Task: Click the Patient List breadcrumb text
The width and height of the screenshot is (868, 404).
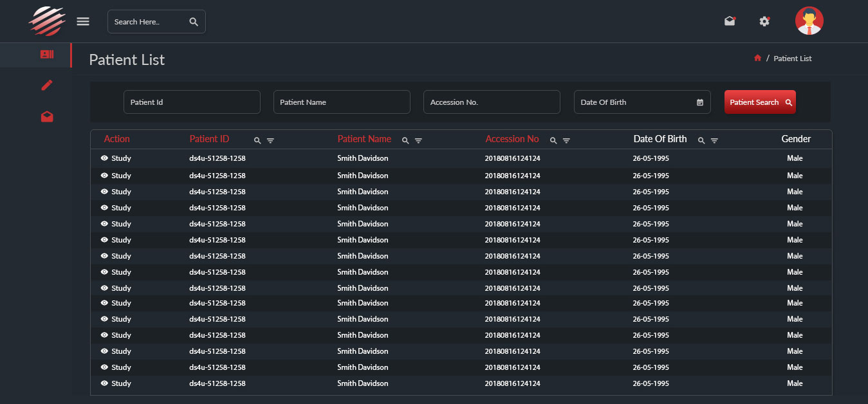Action: [793, 59]
